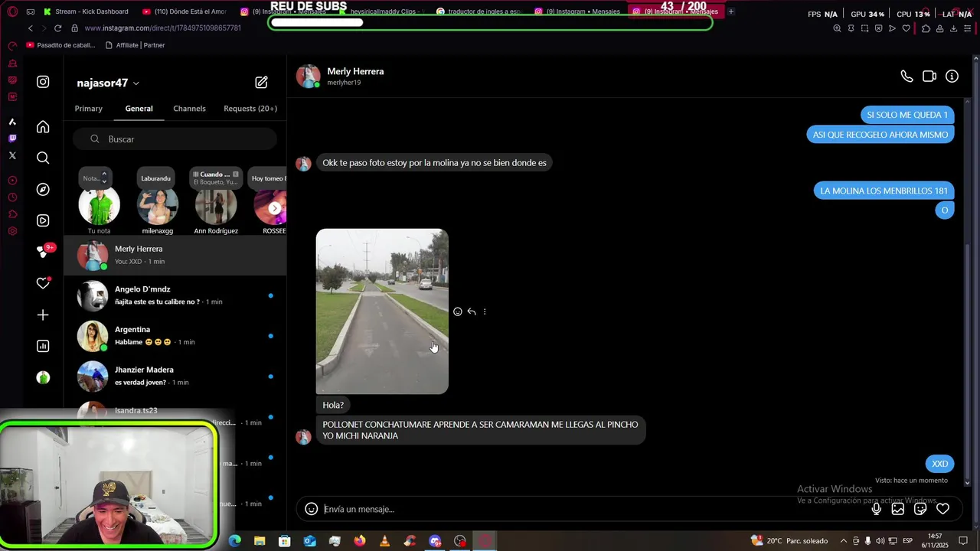This screenshot has height=551, width=980.
Task: Open a new browser tab
Action: pos(731,11)
